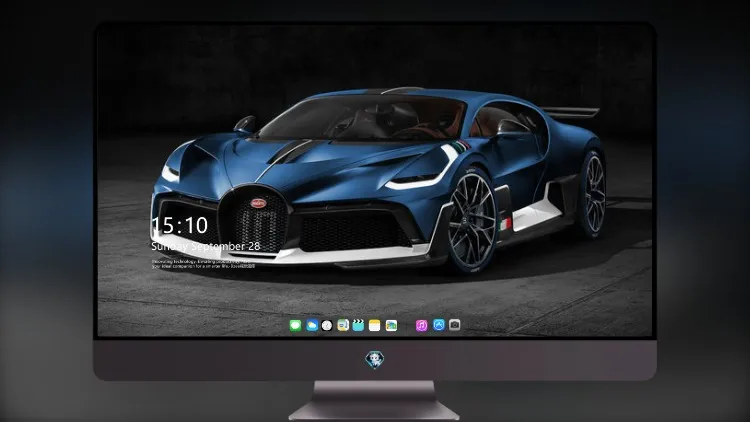Click the logo emblem on monitor chin
750x422 pixels.
(375, 359)
